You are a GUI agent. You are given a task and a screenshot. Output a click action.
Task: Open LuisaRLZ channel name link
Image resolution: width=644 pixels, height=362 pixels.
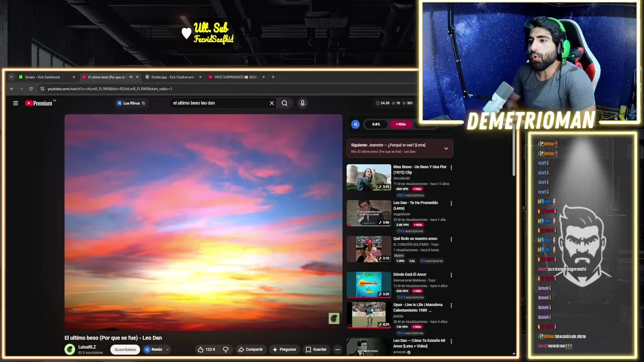pos(87,347)
